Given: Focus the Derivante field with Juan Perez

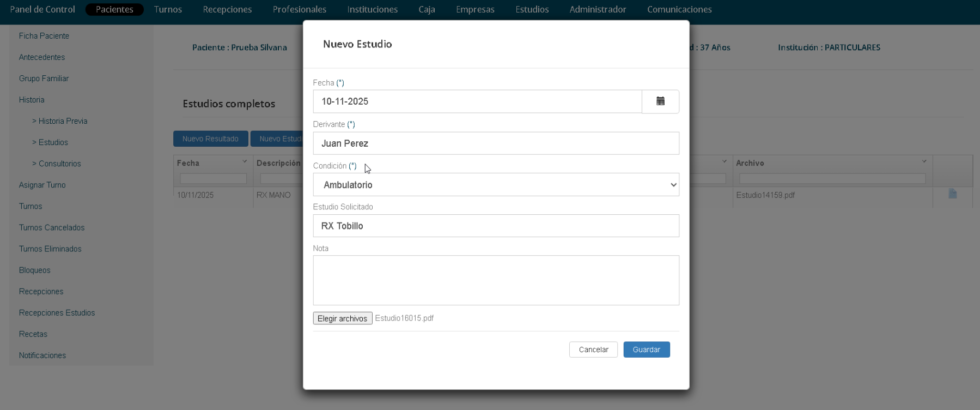Looking at the screenshot, I should pyautogui.click(x=496, y=143).
